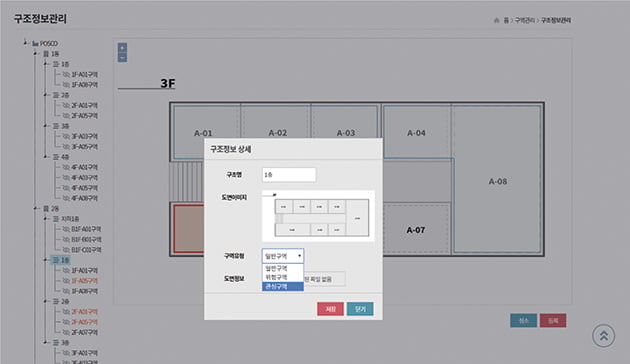Click the teal 닫기 close button in dialog
The width and height of the screenshot is (630, 364).
[360, 309]
